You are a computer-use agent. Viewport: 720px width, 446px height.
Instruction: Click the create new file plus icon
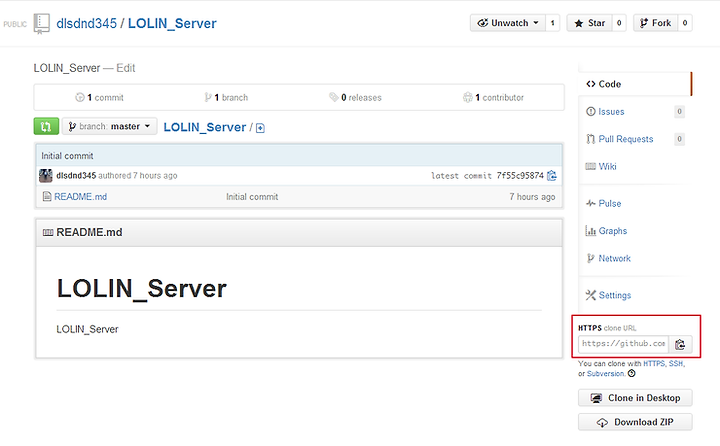tap(260, 128)
